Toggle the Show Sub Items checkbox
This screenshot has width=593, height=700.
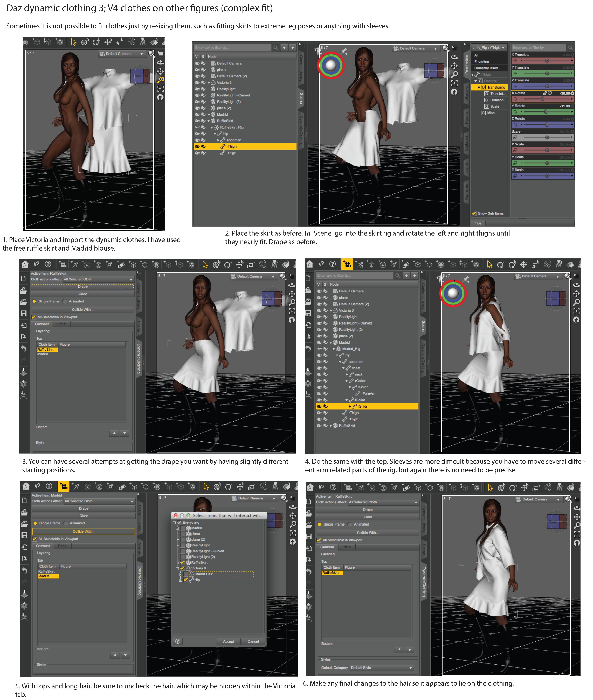coord(474,213)
